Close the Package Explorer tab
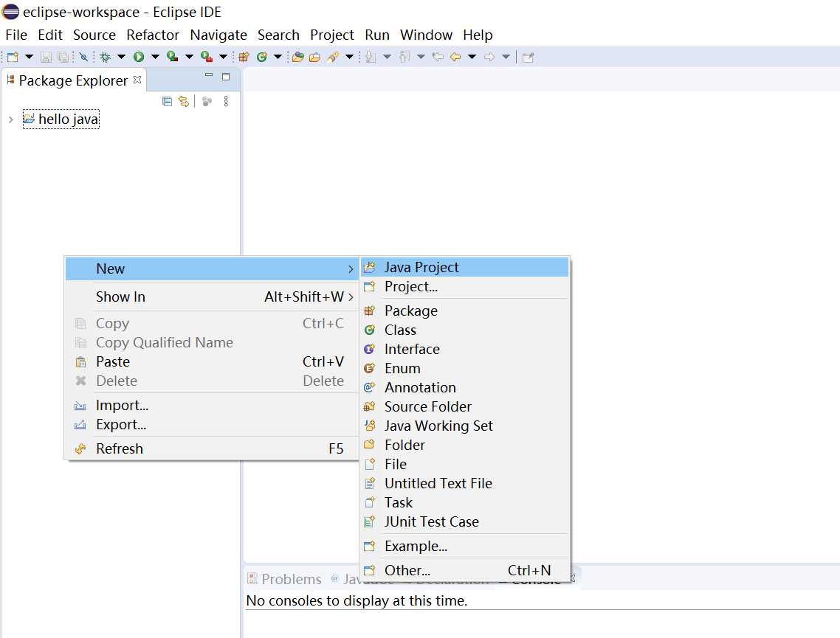Screen dimensions: 840x638 [x=137, y=79]
